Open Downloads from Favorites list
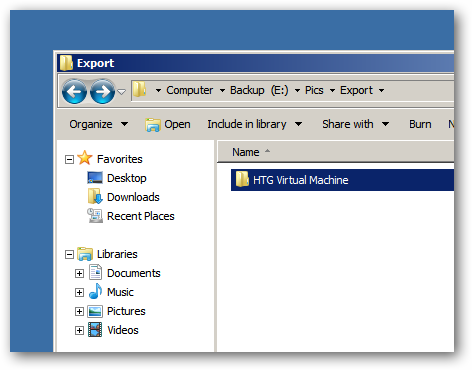Image resolution: width=472 pixels, height=370 pixels. tap(133, 197)
